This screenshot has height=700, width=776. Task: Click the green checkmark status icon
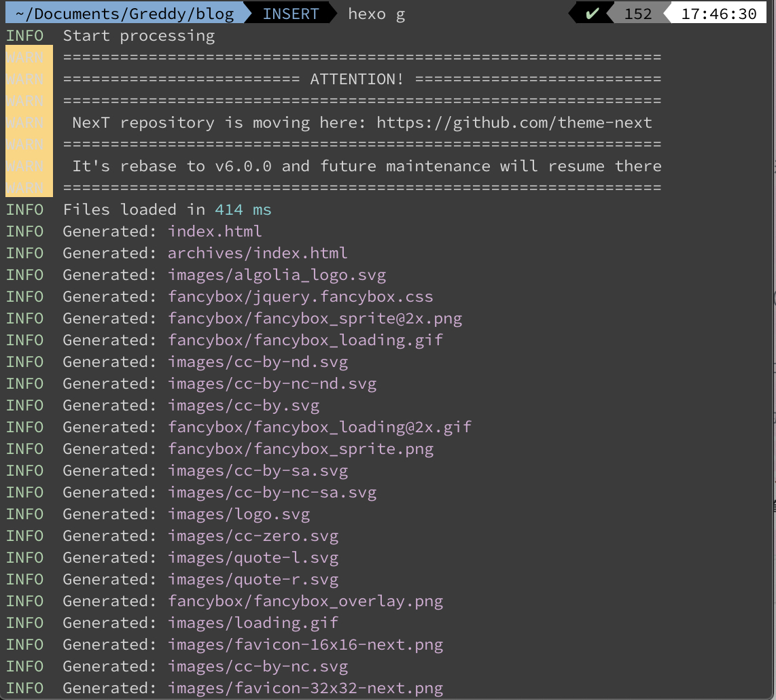592,14
